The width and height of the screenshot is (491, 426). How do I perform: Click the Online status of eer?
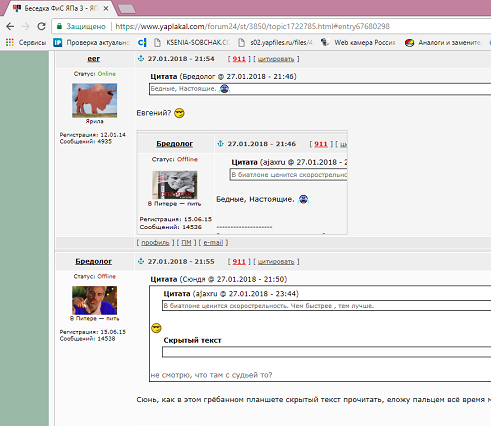[107, 74]
